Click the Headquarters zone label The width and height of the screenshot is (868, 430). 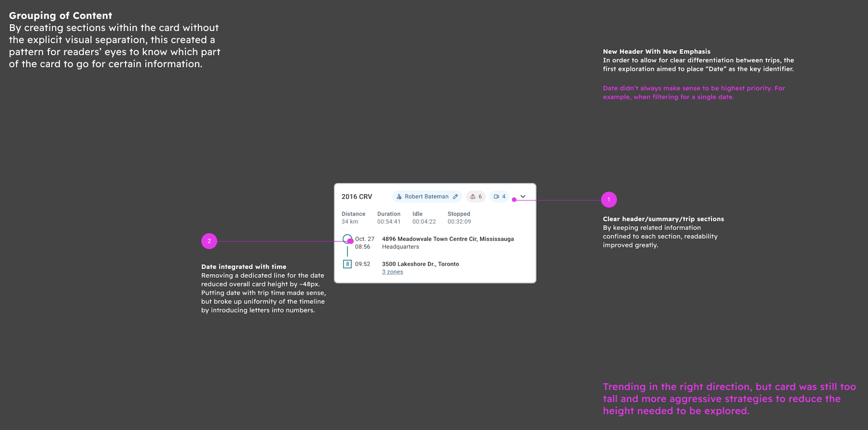400,247
